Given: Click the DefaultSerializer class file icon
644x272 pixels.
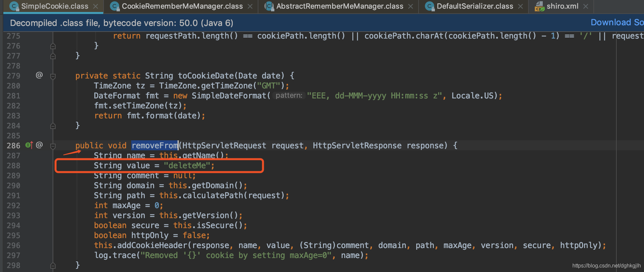Looking at the screenshot, I should (430, 6).
